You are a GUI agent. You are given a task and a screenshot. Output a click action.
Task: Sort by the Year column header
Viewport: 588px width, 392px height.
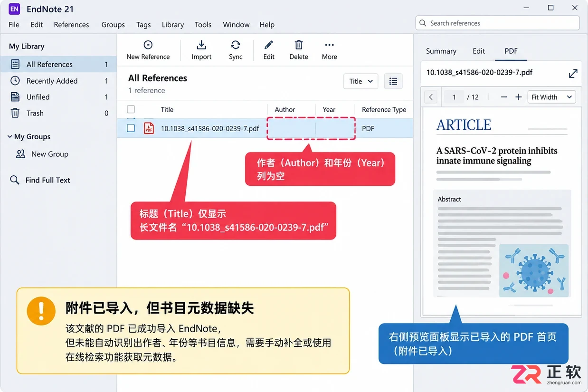329,109
